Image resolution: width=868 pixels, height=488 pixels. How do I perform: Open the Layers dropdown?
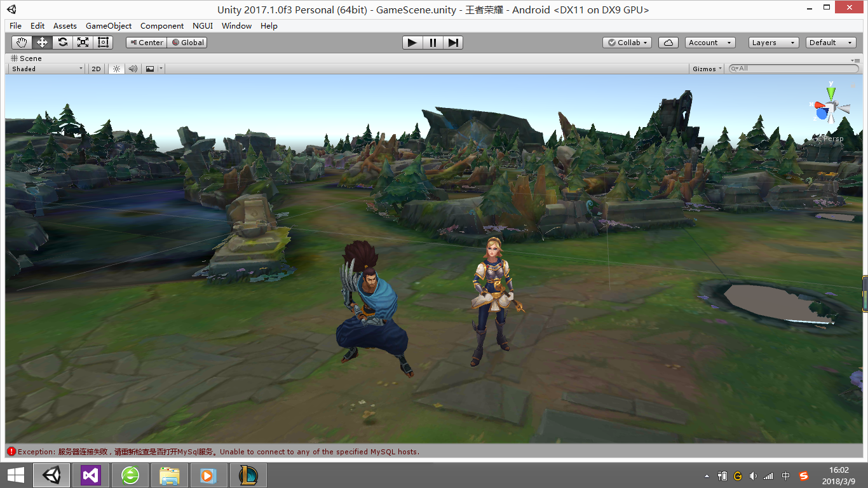773,43
